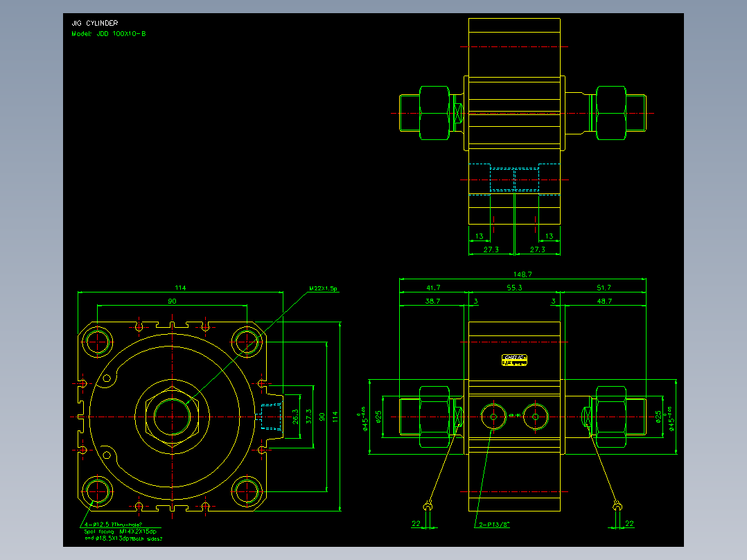Click the 55.3 body width dimension

514,288
